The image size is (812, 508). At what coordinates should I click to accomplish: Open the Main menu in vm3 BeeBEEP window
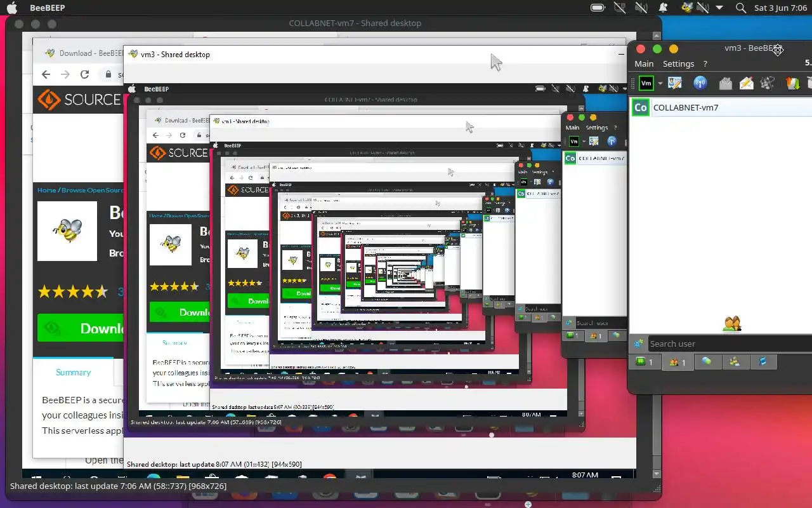click(644, 63)
